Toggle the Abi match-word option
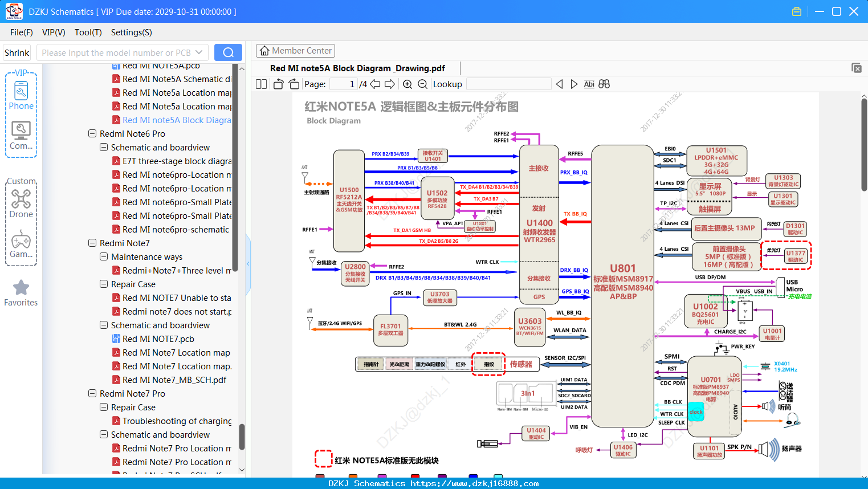Image resolution: width=868 pixels, height=489 pixels. (589, 84)
